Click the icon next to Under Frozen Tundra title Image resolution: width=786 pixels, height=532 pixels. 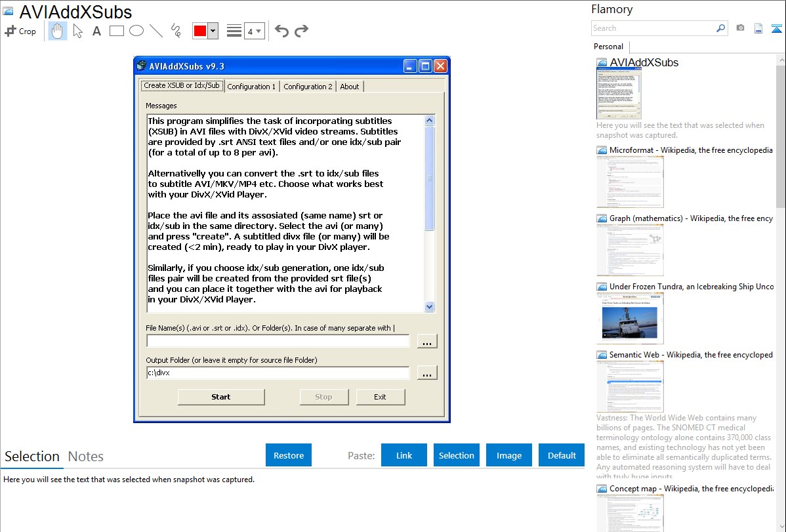(602, 287)
